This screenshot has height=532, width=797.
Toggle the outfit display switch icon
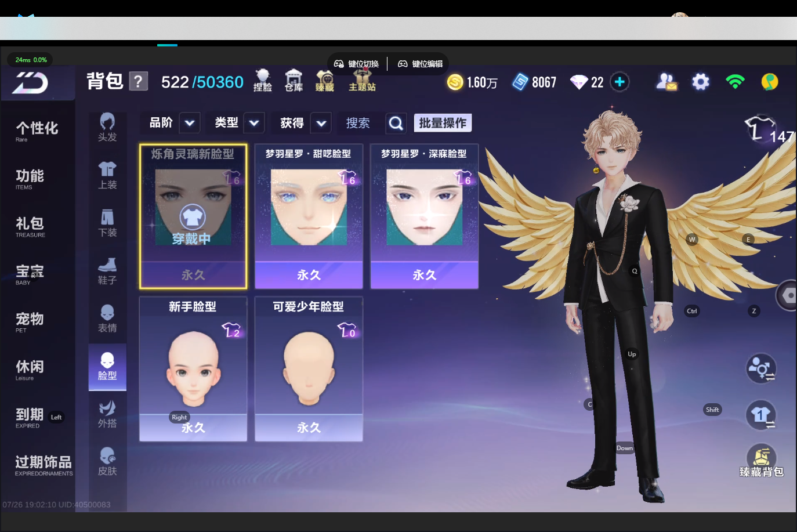761,415
